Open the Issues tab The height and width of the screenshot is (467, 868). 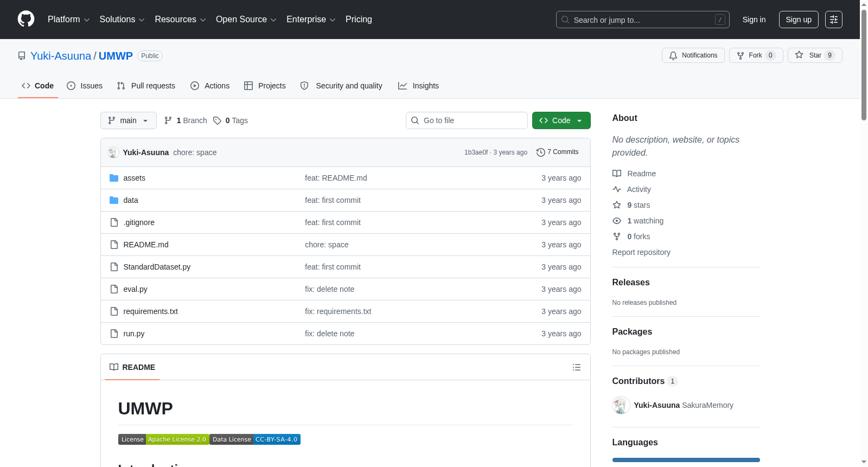[85, 86]
